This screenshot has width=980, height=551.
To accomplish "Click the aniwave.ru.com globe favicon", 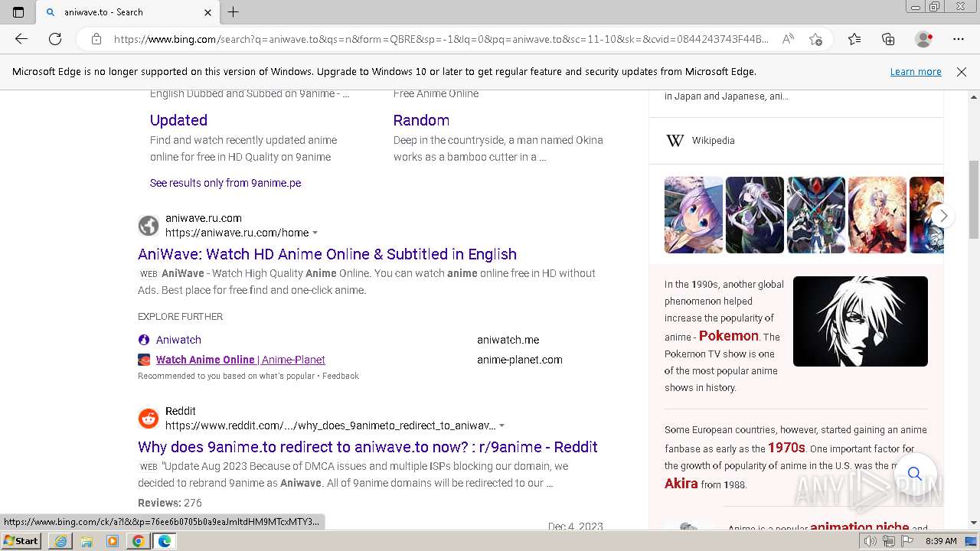I will (x=149, y=226).
